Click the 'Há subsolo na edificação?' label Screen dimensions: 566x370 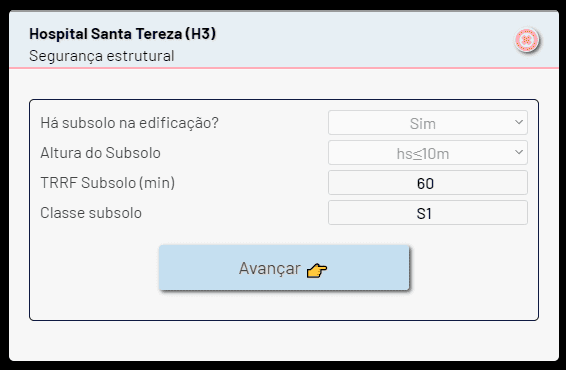[130, 123]
